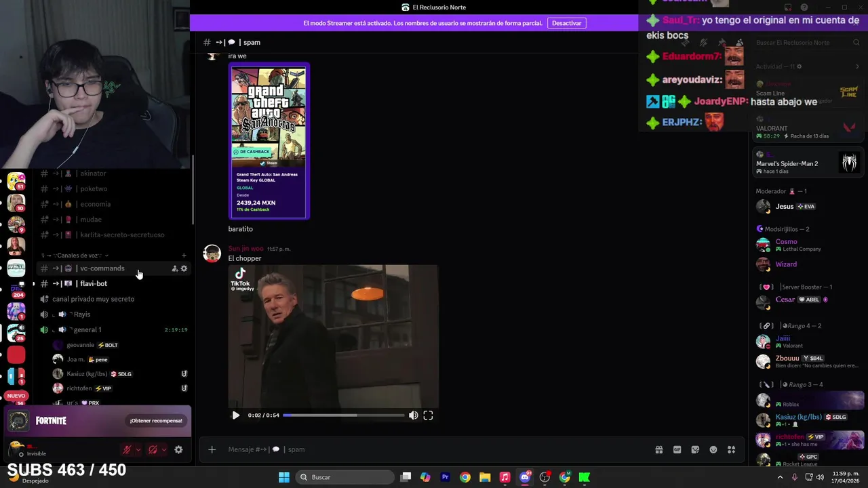Show hidden system tray icons chevron
868x488 pixels.
780,477
